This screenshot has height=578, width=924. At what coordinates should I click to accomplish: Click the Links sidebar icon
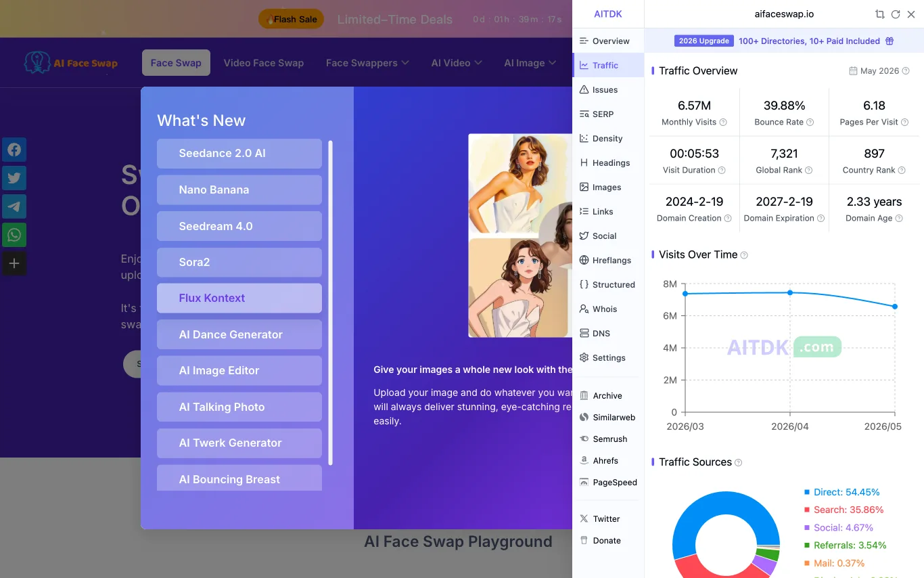[584, 212]
